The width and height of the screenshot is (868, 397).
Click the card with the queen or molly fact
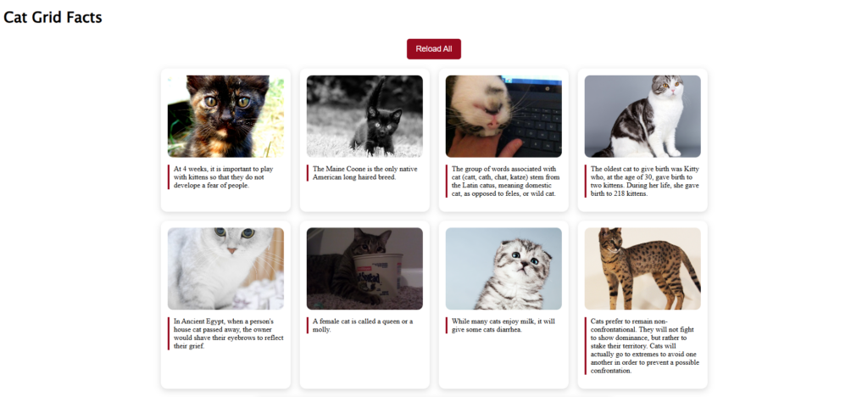[x=364, y=305]
